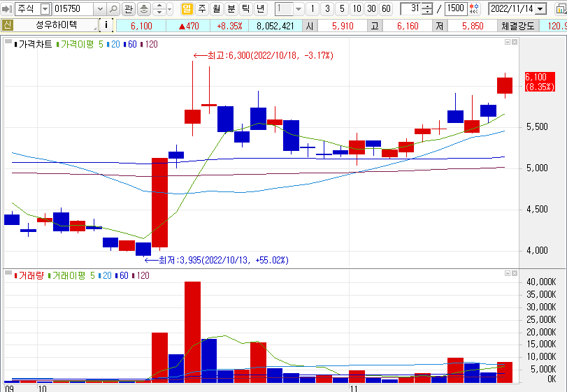Click the 최고:6,300 high annotation

coord(264,56)
